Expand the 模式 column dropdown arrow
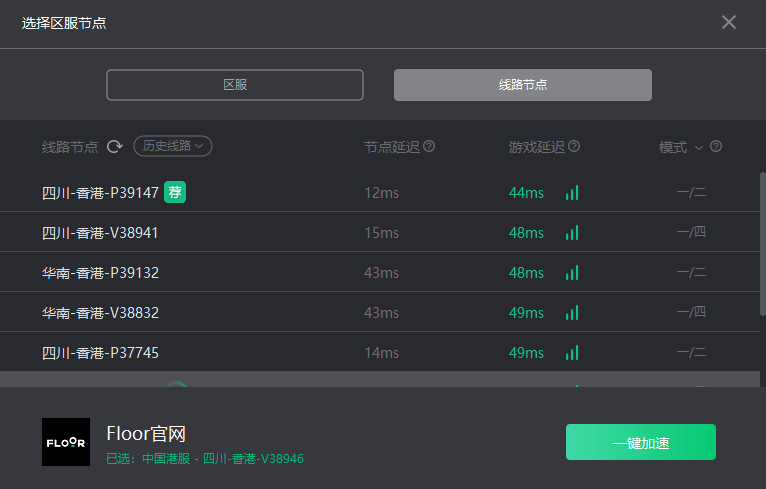The width and height of the screenshot is (766, 489). click(x=699, y=147)
